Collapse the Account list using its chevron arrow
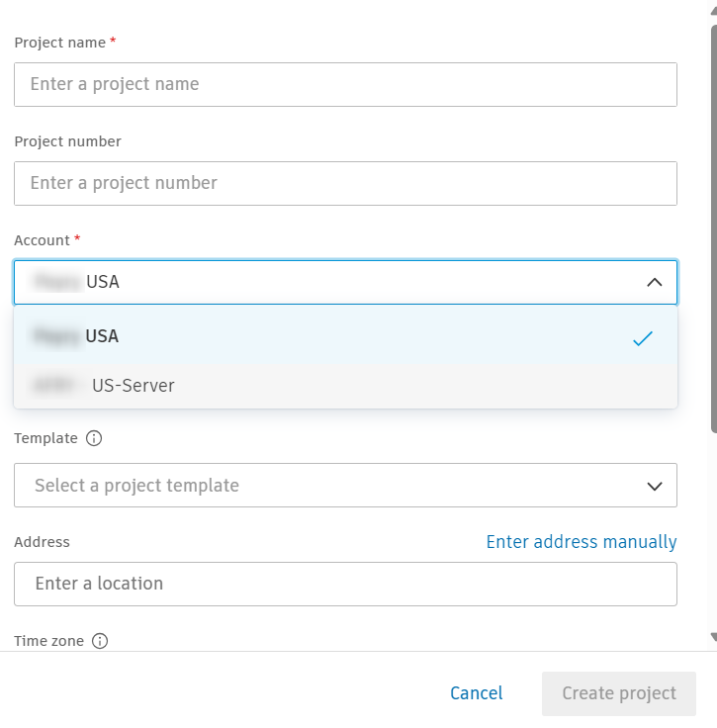Screen dimensions: 717x728 point(654,283)
